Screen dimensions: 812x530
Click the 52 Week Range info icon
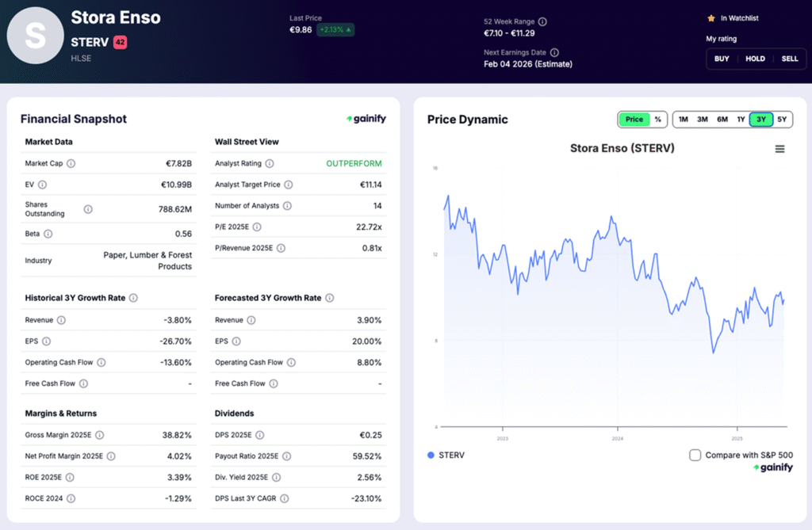tap(541, 22)
